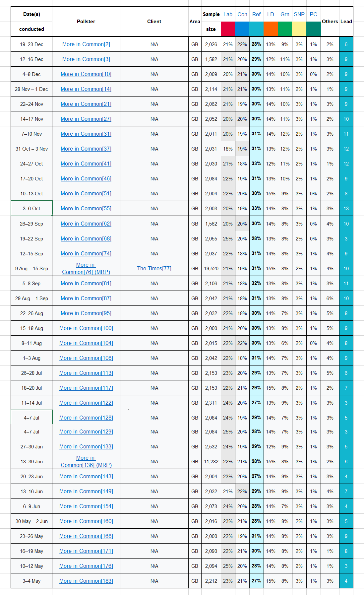The width and height of the screenshot is (364, 595).
Task: Open the LD party header link
Action: [x=271, y=14]
